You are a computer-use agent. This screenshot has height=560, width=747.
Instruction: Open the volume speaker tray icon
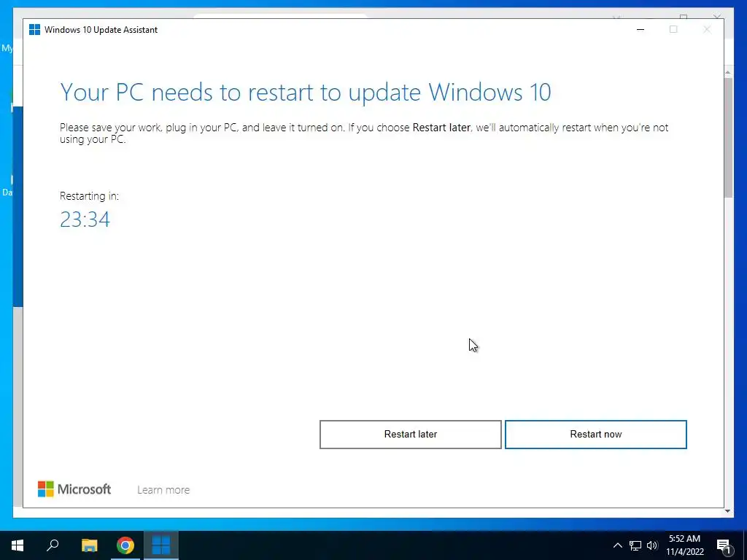point(652,545)
